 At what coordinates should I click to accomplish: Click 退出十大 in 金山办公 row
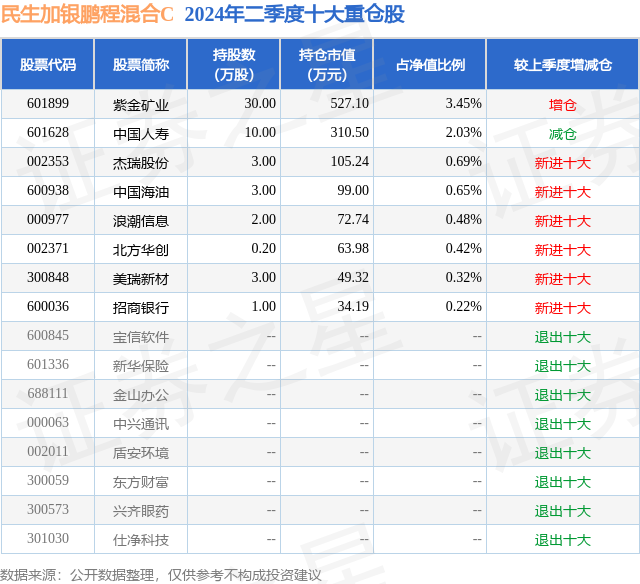562,395
